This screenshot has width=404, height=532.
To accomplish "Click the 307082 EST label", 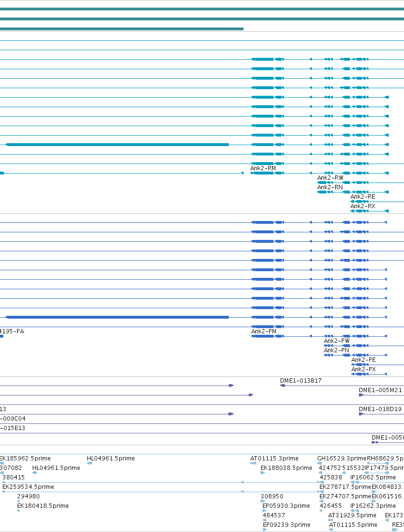I will (11, 468).
